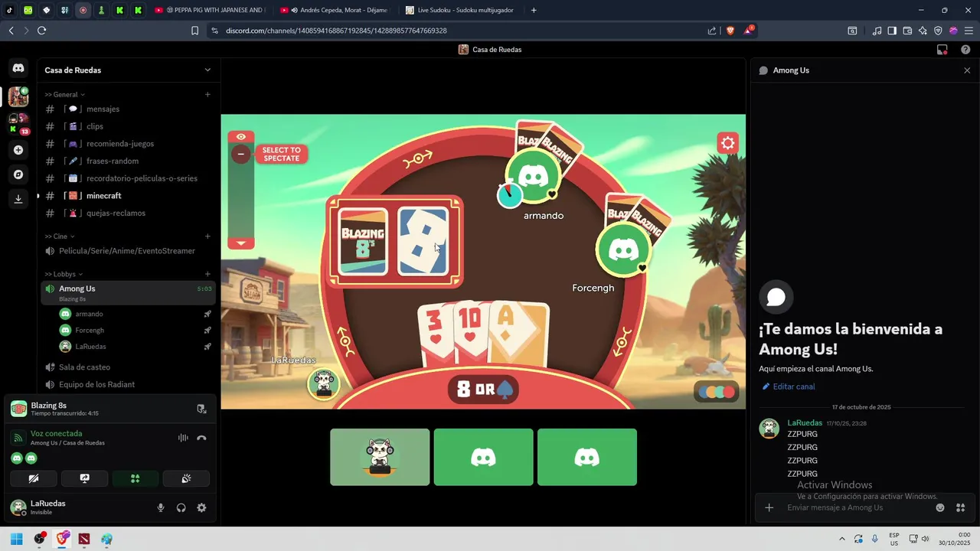Open a new browser tab
The image size is (980, 551).
point(534,10)
